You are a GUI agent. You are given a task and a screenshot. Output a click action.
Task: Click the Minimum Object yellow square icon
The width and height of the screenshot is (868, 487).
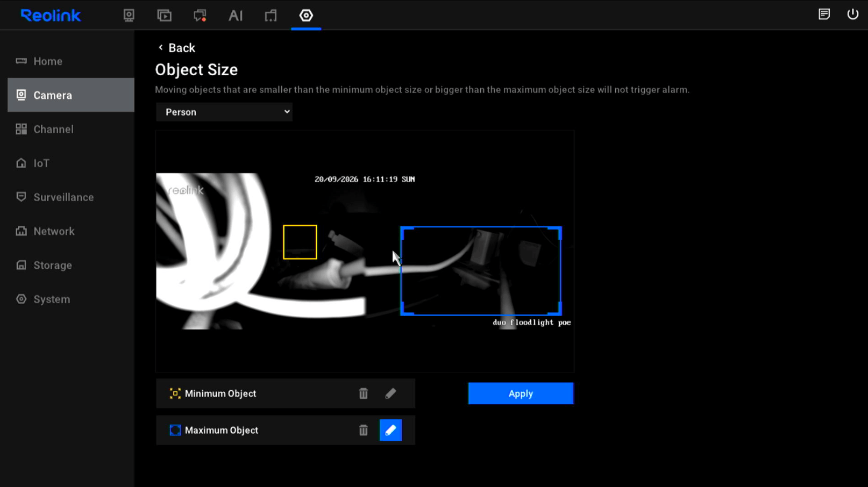tap(175, 393)
